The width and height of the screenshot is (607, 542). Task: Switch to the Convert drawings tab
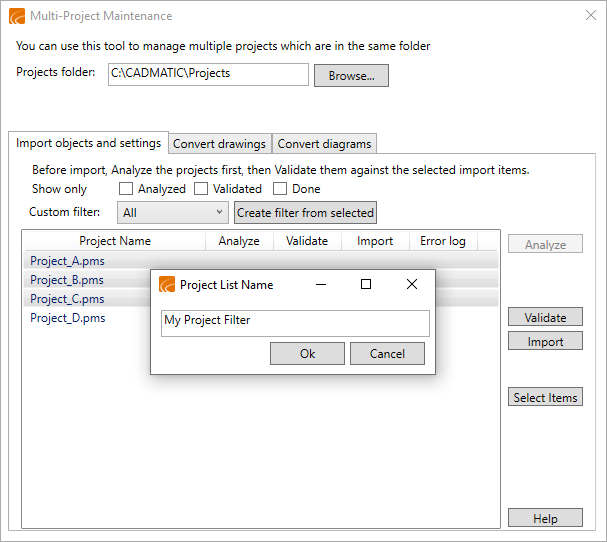[x=219, y=144]
